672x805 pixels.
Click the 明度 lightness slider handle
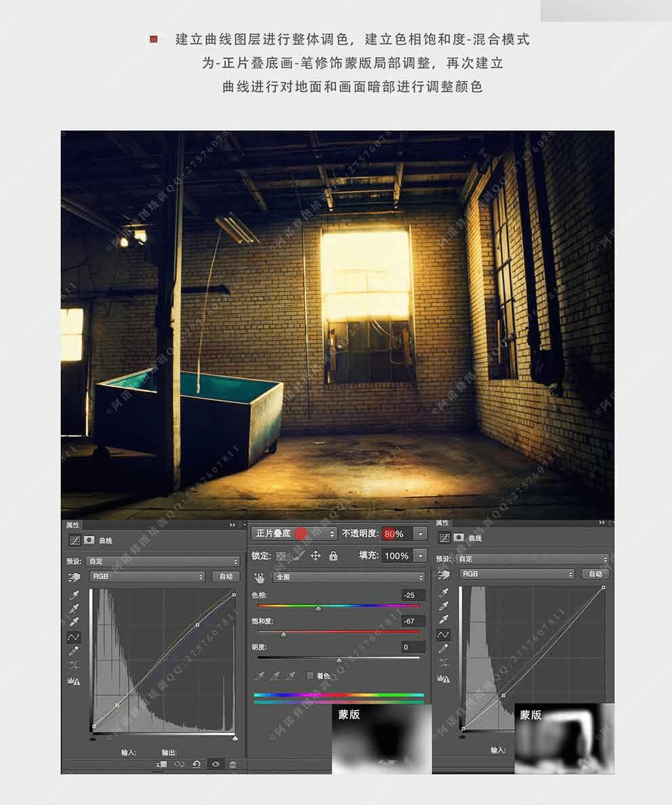click(x=339, y=660)
